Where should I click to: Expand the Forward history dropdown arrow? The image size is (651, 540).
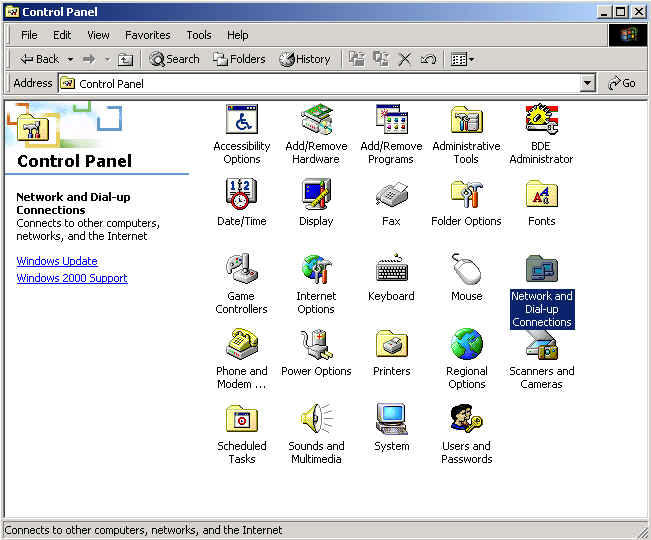tap(107, 60)
